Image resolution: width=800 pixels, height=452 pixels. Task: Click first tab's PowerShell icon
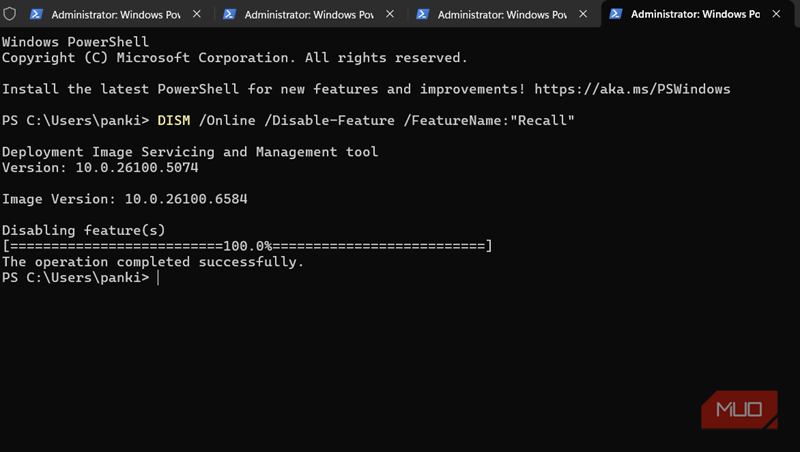(x=36, y=14)
